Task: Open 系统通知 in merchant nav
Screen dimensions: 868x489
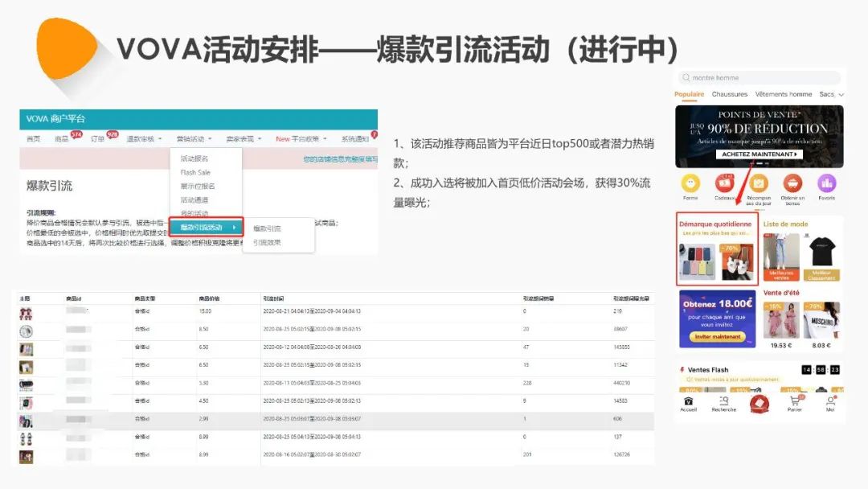Action: pos(355,139)
